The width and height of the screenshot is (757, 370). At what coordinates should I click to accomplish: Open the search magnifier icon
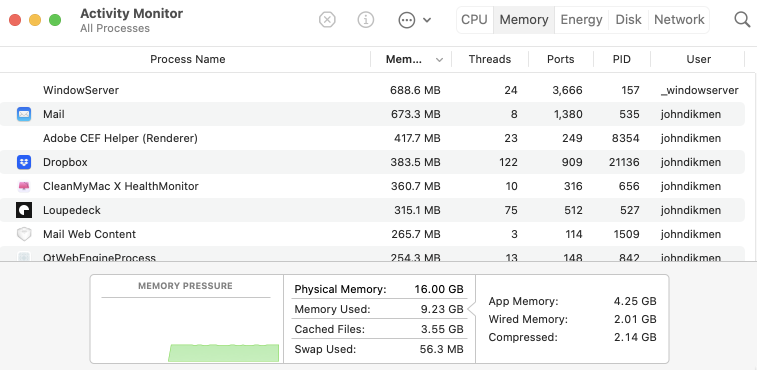(742, 20)
